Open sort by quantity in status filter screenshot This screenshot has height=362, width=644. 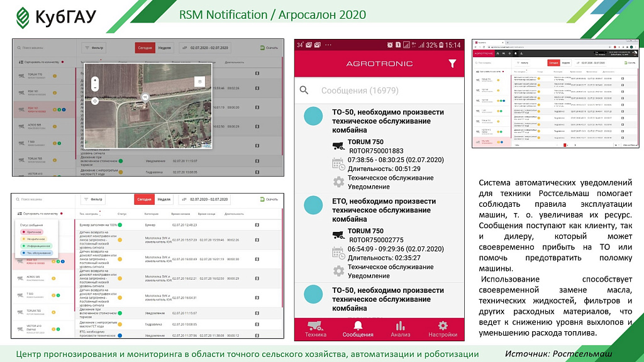38,214
